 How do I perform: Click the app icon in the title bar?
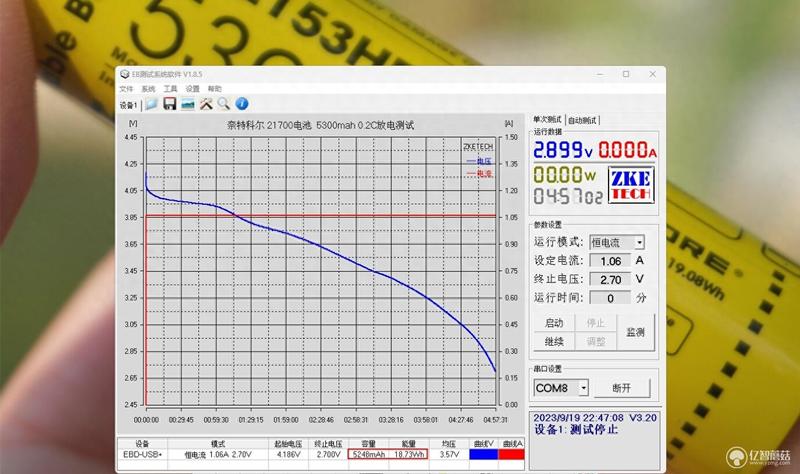pos(124,74)
